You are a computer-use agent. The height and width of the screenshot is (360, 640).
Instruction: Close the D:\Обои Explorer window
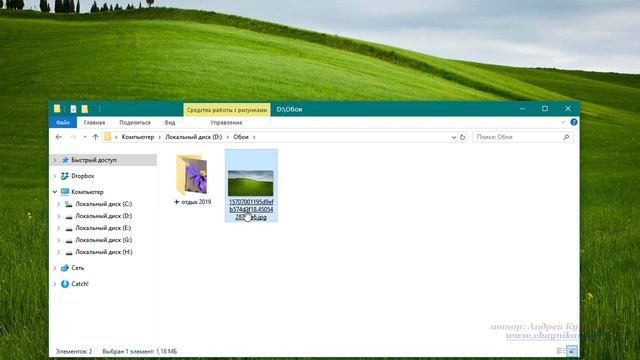[x=568, y=109]
